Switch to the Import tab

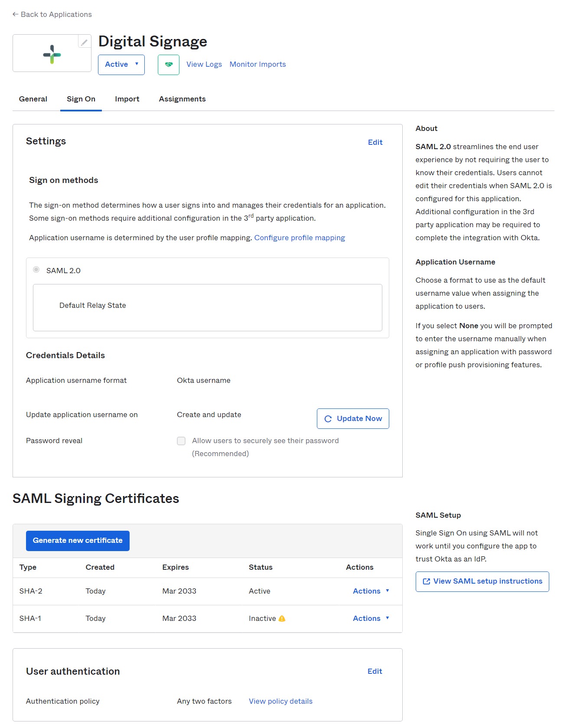[127, 99]
